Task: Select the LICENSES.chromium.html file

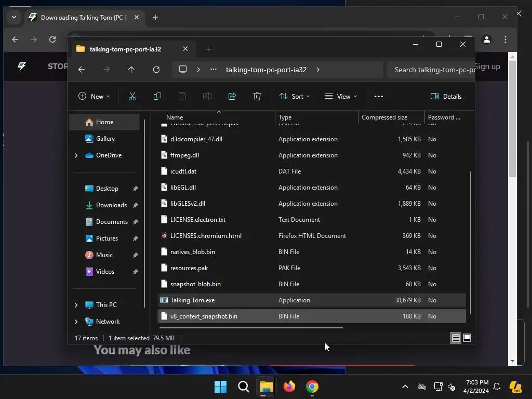Action: (x=312, y=236)
